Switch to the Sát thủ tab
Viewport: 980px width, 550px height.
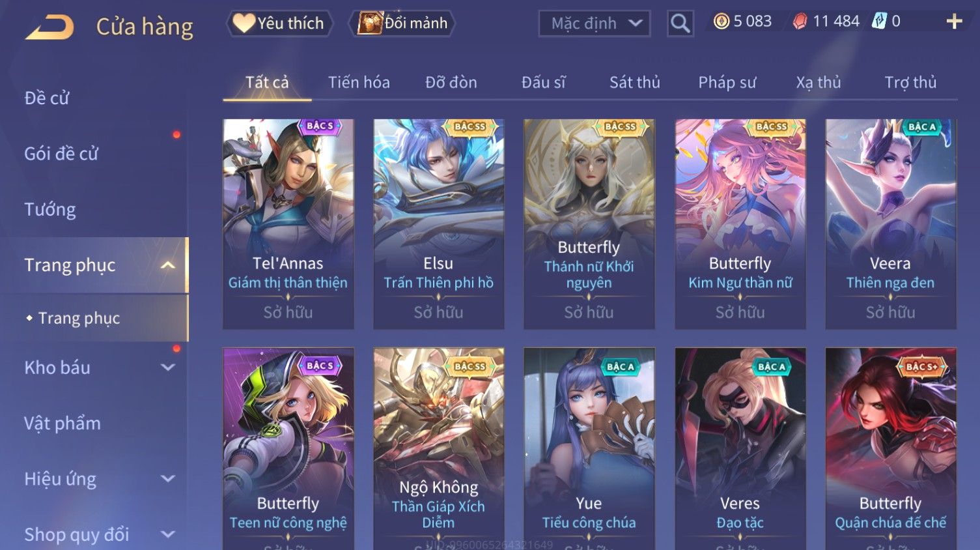(x=635, y=83)
